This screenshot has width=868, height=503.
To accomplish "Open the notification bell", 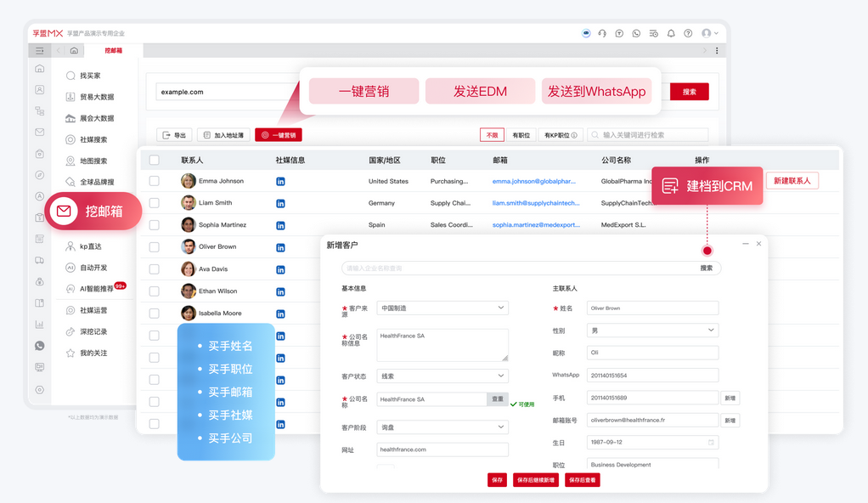I will [670, 32].
